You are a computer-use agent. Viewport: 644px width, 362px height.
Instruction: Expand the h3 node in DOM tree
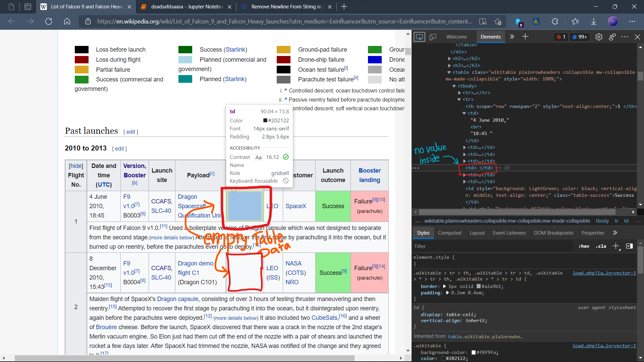[x=449, y=65]
